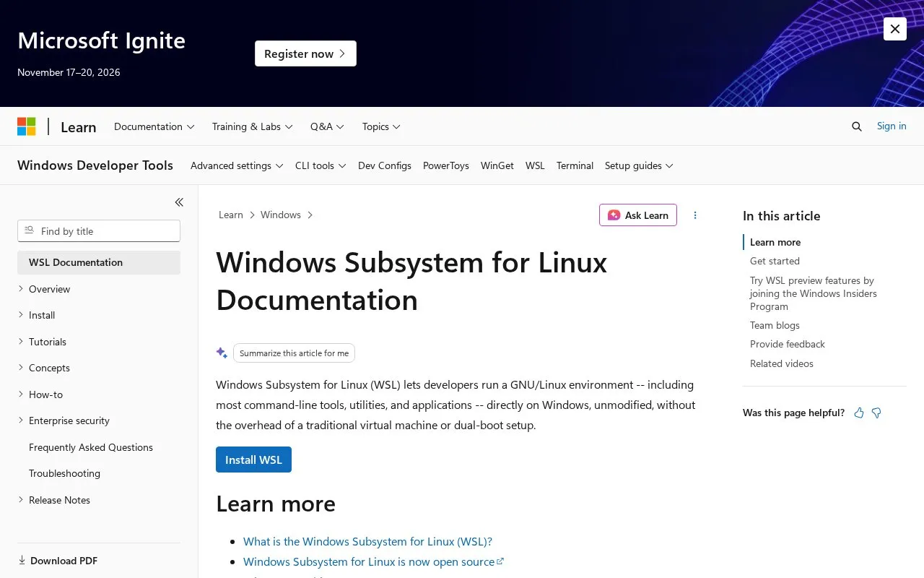Open Terminal menu item

tap(575, 165)
